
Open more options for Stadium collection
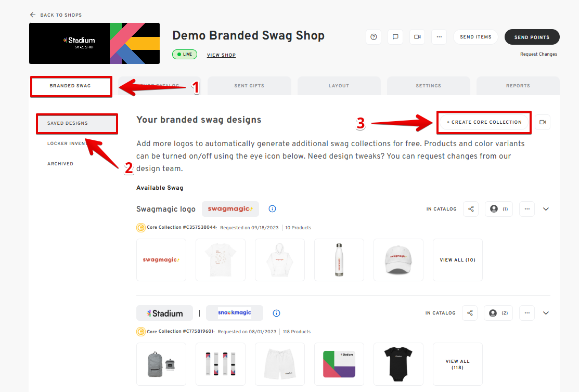pos(527,313)
